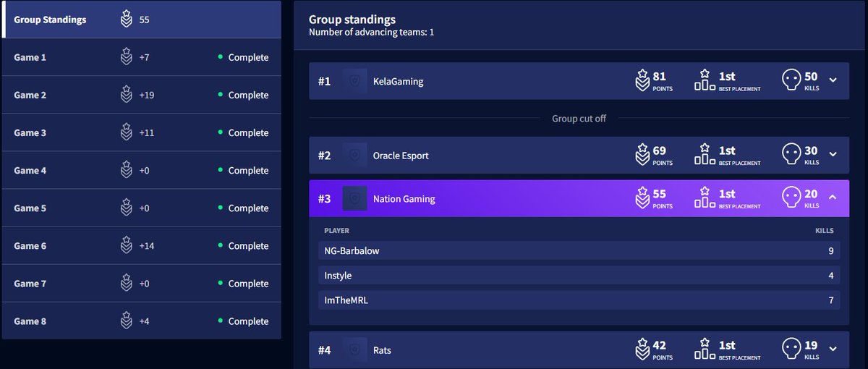
Task: Click the points badge icon beside Game 8
Action: click(126, 321)
